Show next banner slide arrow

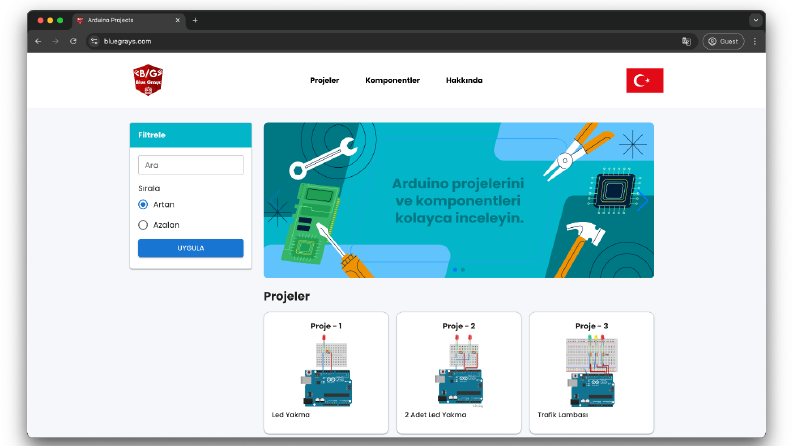[643, 201]
